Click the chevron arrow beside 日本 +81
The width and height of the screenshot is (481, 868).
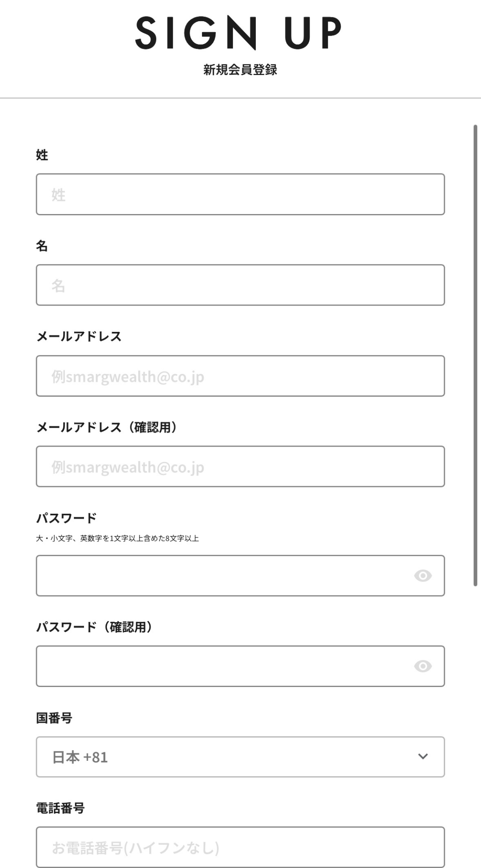click(x=422, y=757)
